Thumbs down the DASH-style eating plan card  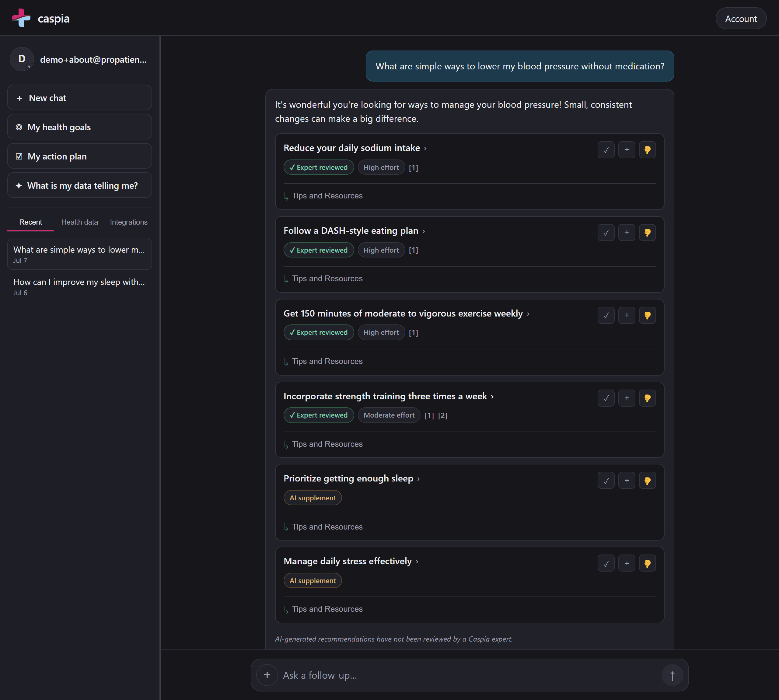click(x=648, y=232)
